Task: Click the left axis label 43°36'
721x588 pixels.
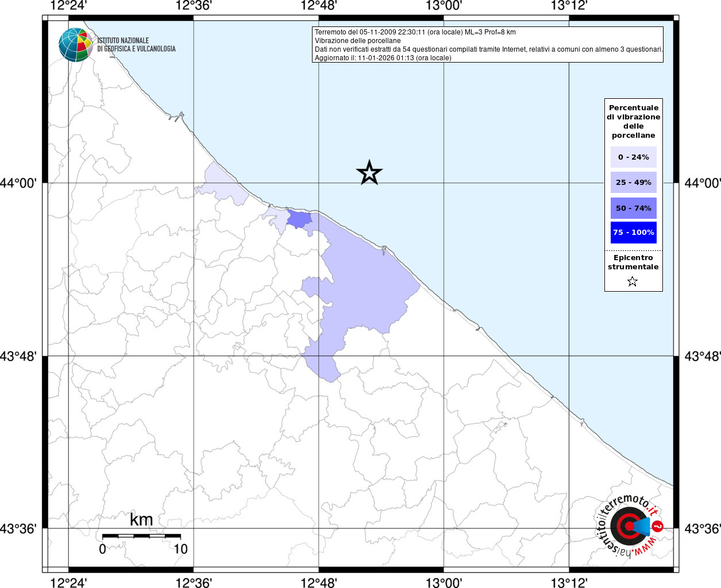Action: click(18, 528)
